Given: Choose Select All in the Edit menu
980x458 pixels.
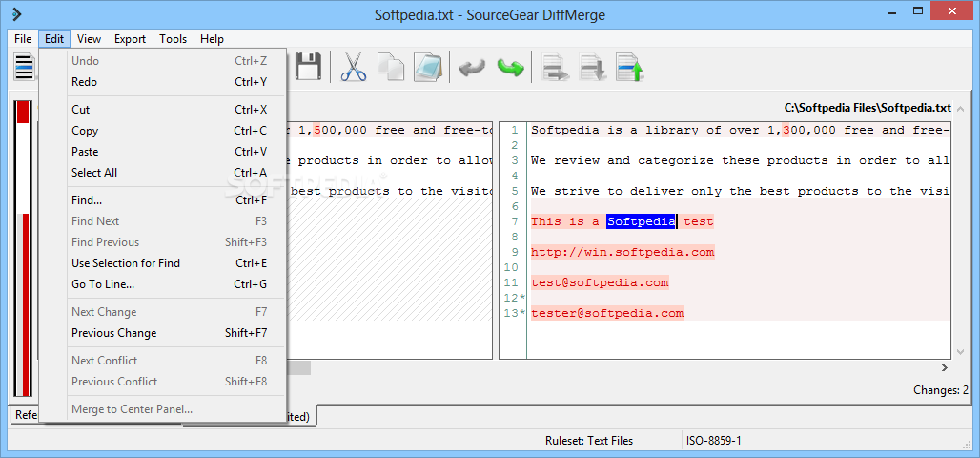Looking at the screenshot, I should pos(162,173).
